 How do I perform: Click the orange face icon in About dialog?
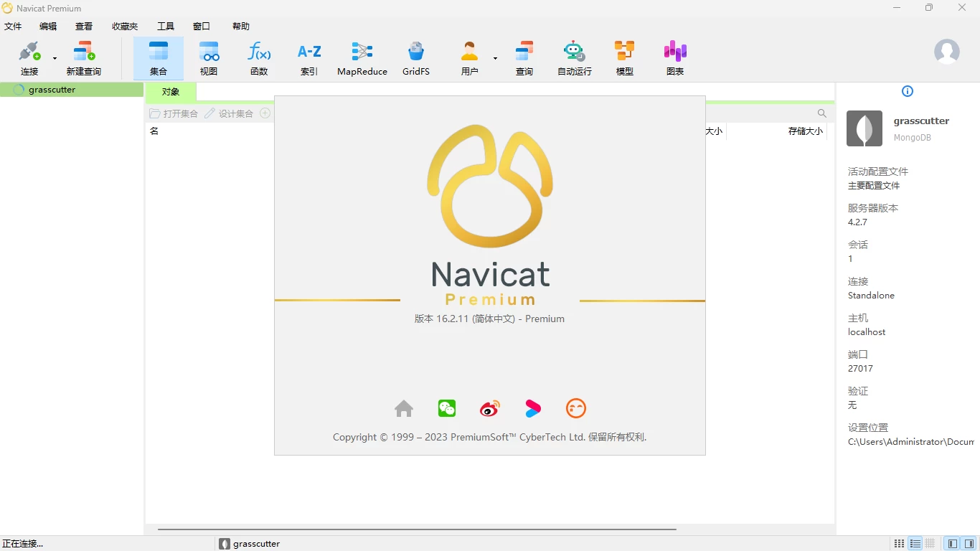coord(576,408)
